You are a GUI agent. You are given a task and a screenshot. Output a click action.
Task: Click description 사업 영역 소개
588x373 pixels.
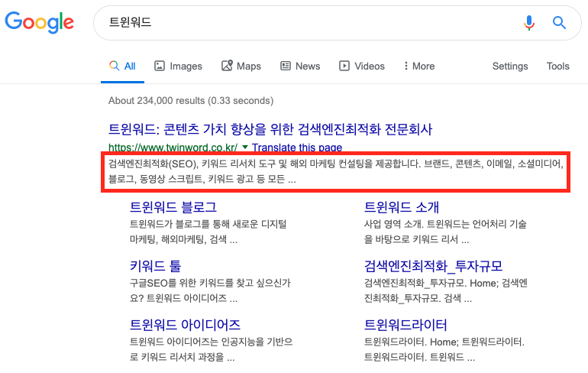[445, 232]
